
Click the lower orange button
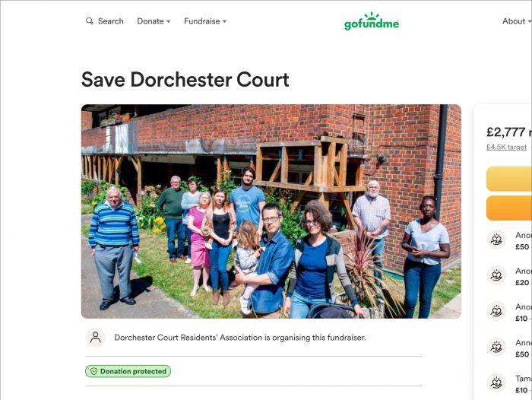(509, 208)
